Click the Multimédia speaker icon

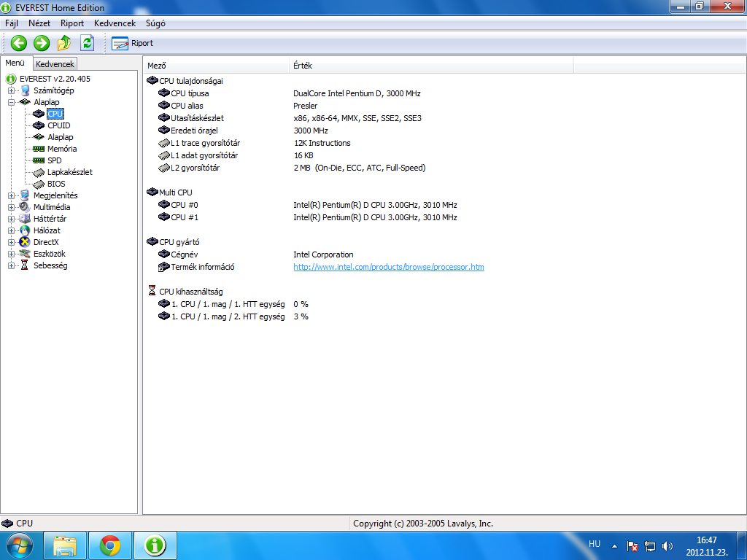(x=25, y=207)
